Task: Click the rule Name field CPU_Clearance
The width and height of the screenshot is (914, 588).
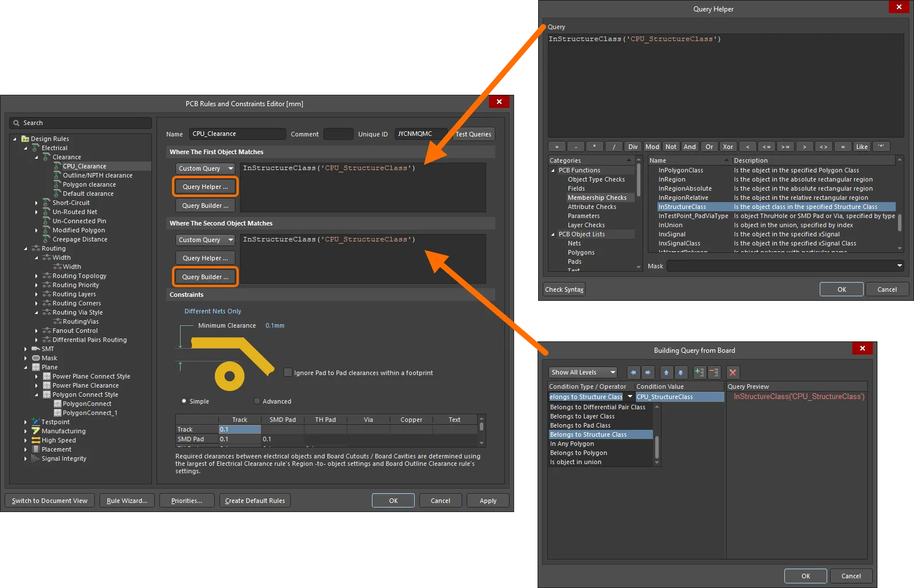Action: click(237, 134)
